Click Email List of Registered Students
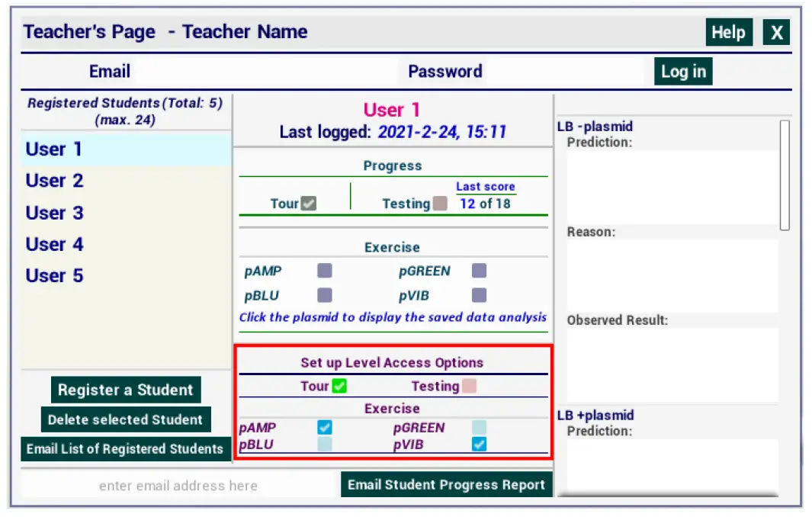Image resolution: width=812 pixels, height=517 pixels. click(125, 448)
